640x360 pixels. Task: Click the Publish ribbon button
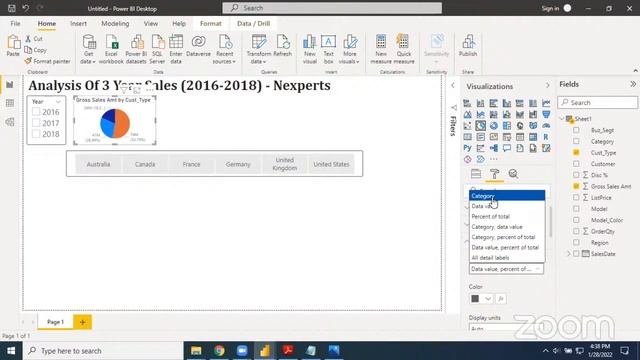(468, 46)
